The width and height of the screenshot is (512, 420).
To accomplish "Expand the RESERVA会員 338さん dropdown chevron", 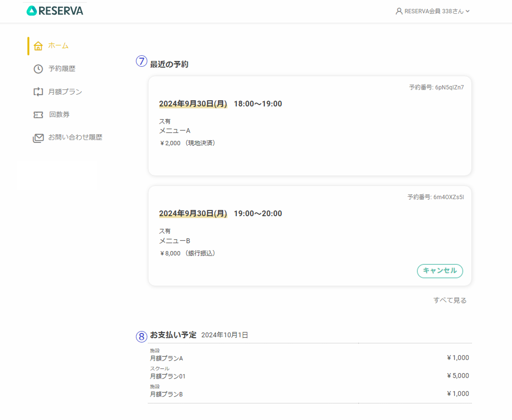I will (467, 11).
